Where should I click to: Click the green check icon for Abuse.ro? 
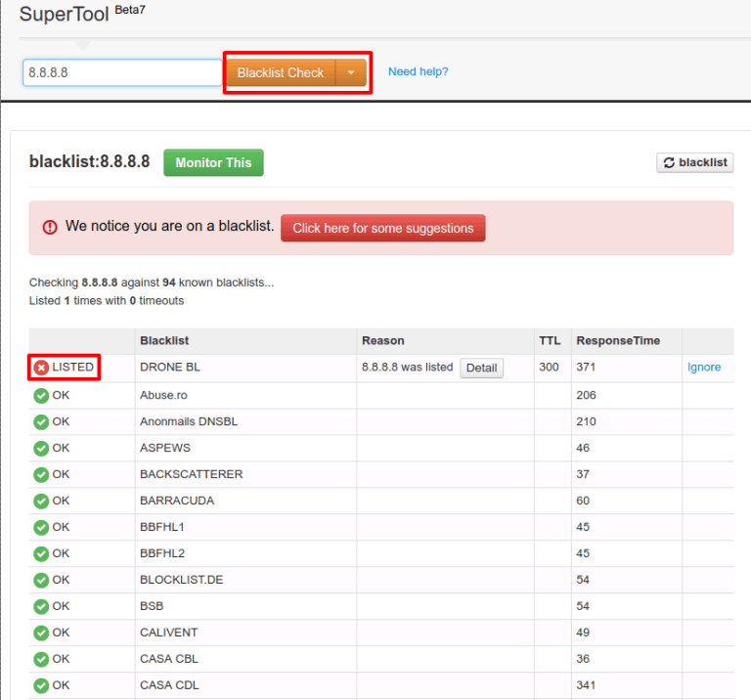pos(41,396)
